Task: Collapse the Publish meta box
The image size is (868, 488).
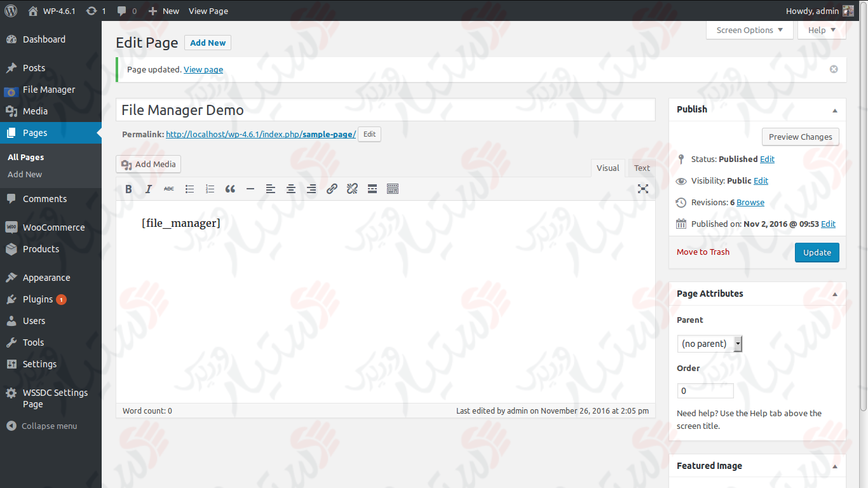Action: point(835,110)
